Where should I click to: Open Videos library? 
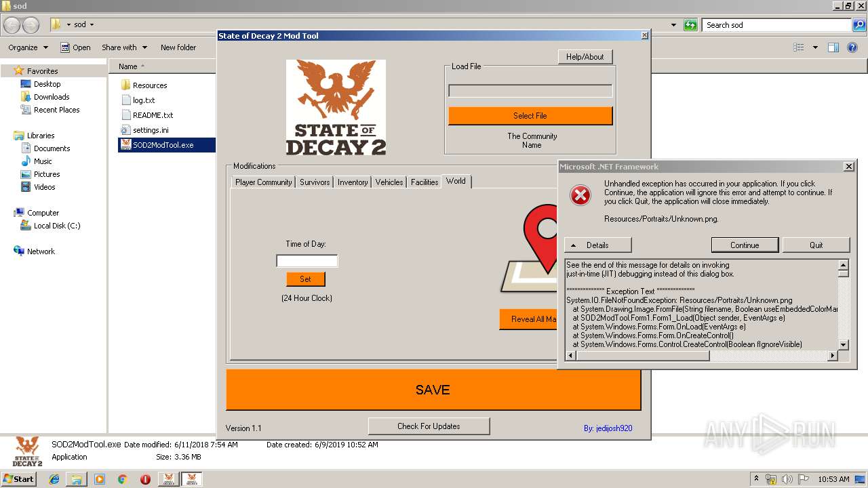[44, 187]
